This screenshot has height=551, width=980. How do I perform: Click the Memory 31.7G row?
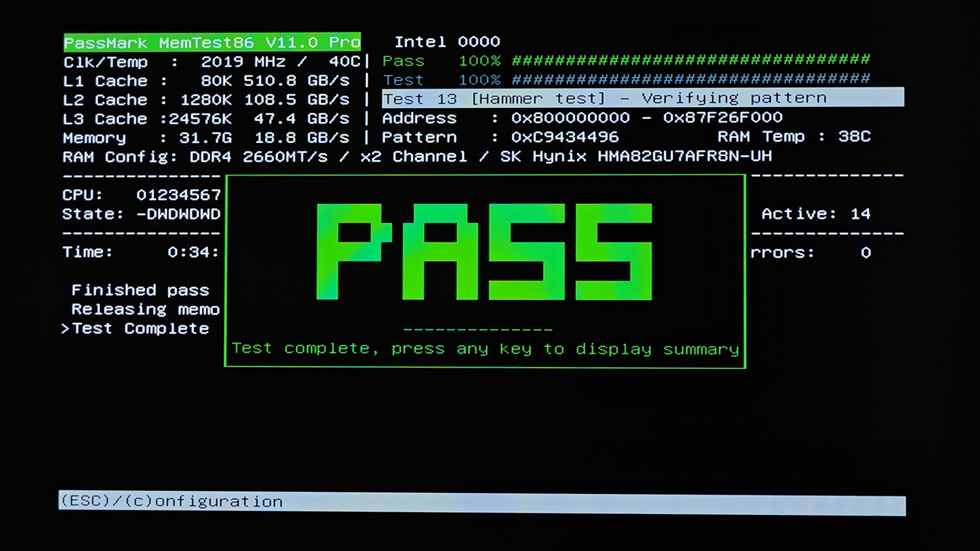click(x=206, y=138)
